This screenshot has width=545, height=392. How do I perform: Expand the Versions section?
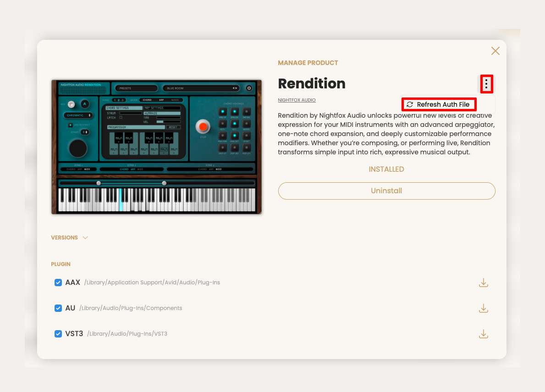pos(69,238)
